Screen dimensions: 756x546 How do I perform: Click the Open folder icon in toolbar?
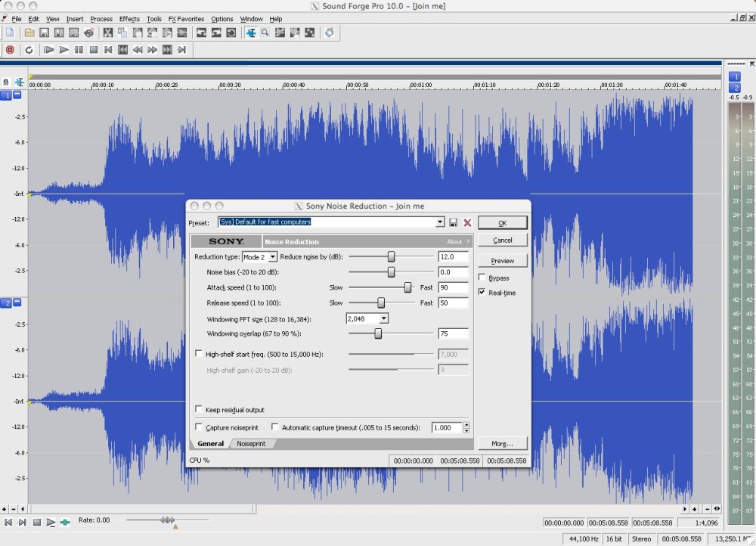click(29, 33)
